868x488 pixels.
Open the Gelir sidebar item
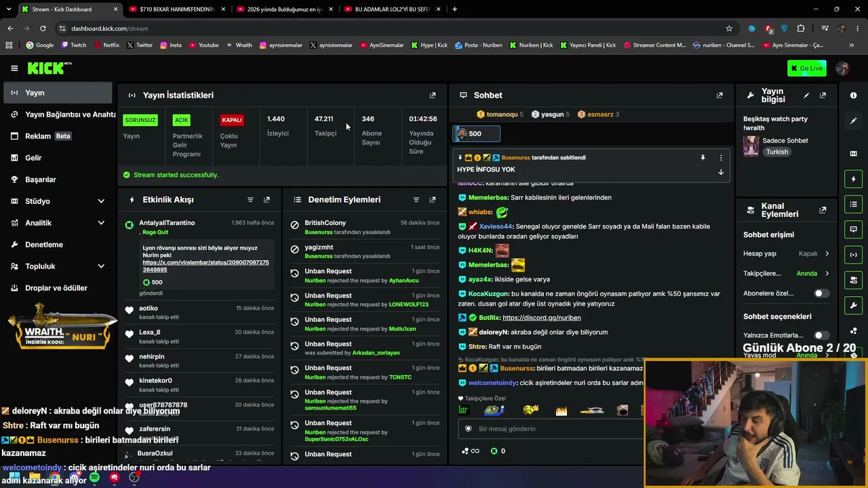(x=58, y=158)
